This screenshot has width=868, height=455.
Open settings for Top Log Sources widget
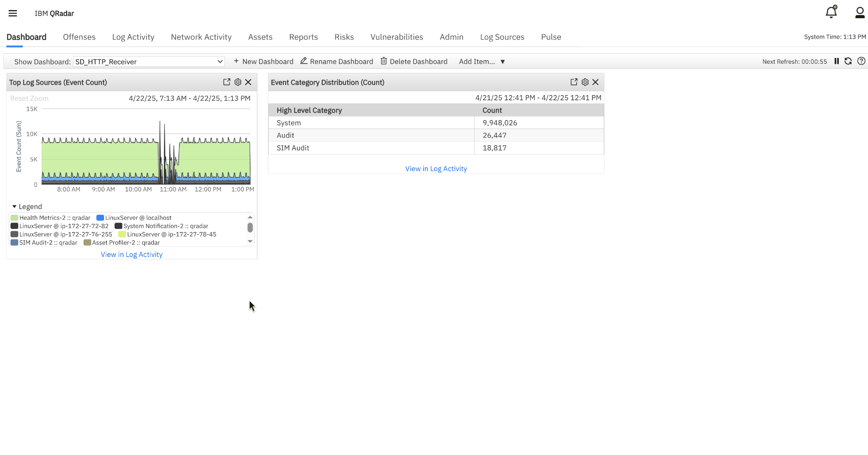pyautogui.click(x=238, y=82)
